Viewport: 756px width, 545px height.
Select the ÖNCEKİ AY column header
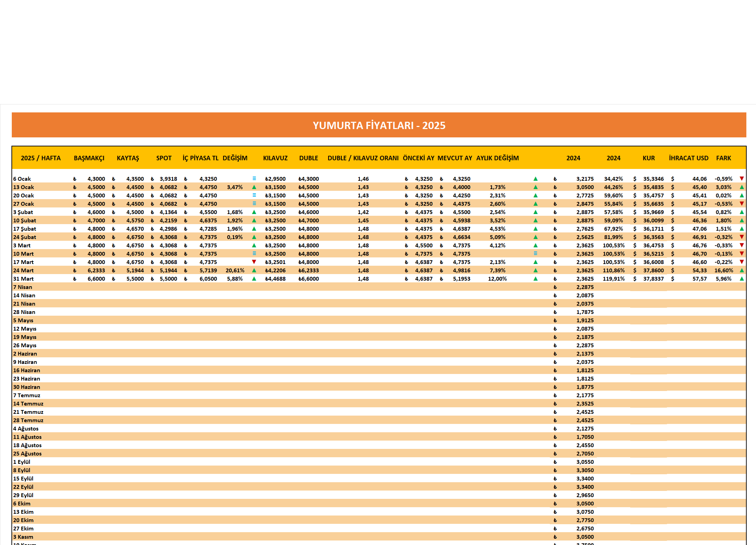[418, 158]
